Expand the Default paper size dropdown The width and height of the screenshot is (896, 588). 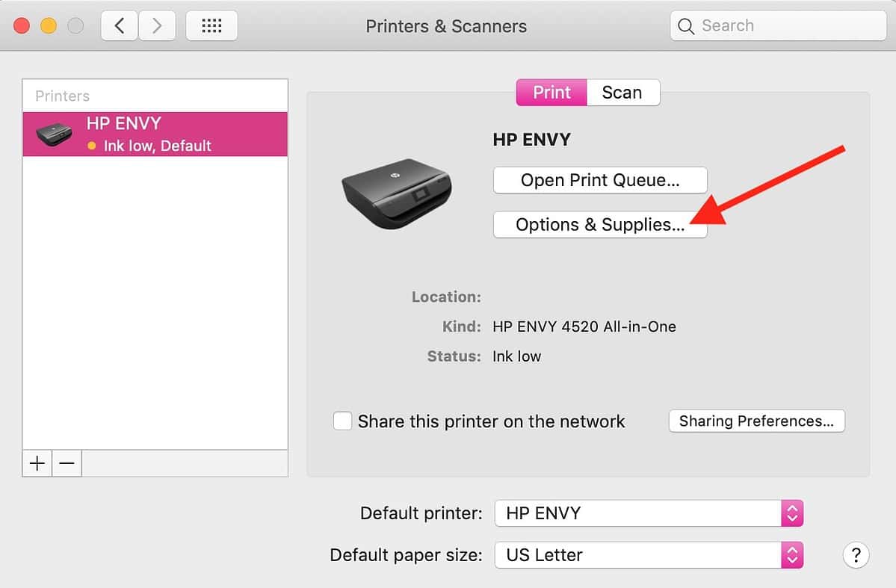[648, 555]
